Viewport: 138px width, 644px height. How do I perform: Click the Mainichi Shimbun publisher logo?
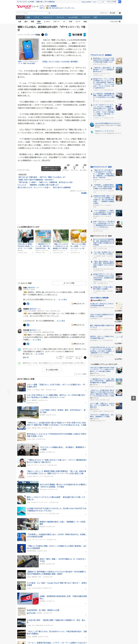[x=77, y=35]
